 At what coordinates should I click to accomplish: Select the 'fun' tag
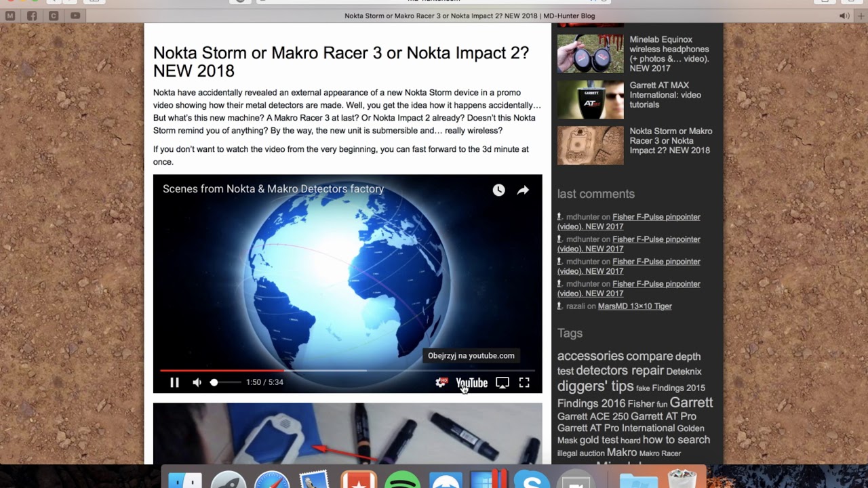pyautogui.click(x=662, y=405)
